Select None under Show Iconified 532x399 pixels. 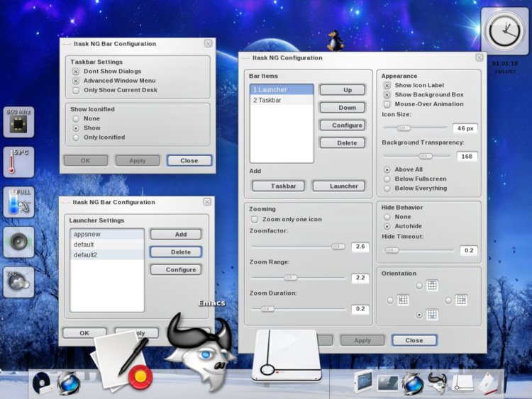tap(76, 118)
